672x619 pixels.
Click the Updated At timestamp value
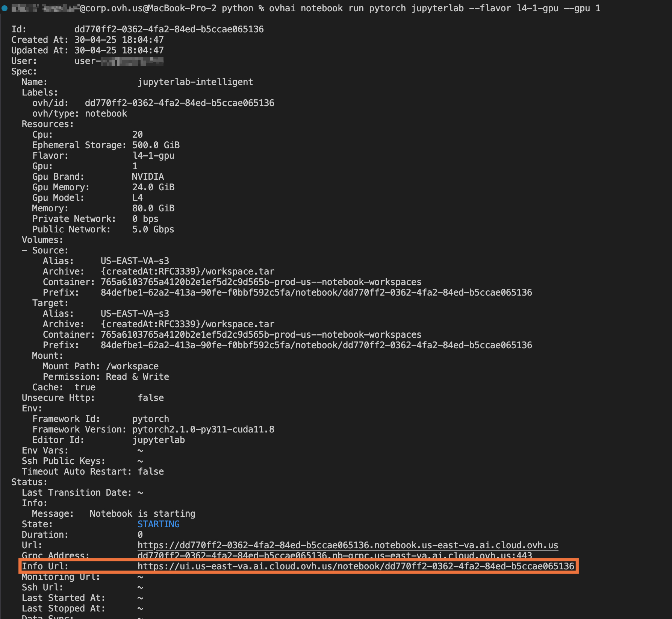[x=119, y=50]
